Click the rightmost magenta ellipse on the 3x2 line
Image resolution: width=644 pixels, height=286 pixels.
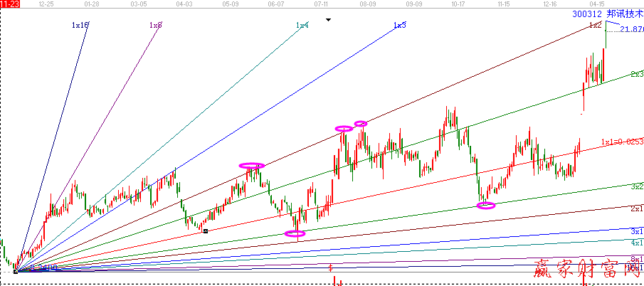point(485,206)
